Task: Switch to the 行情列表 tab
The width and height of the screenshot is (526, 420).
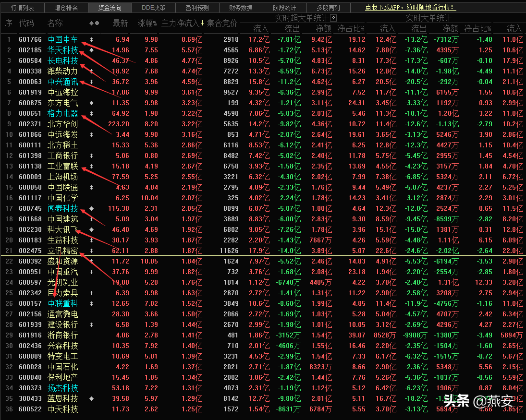Action: point(22,7)
